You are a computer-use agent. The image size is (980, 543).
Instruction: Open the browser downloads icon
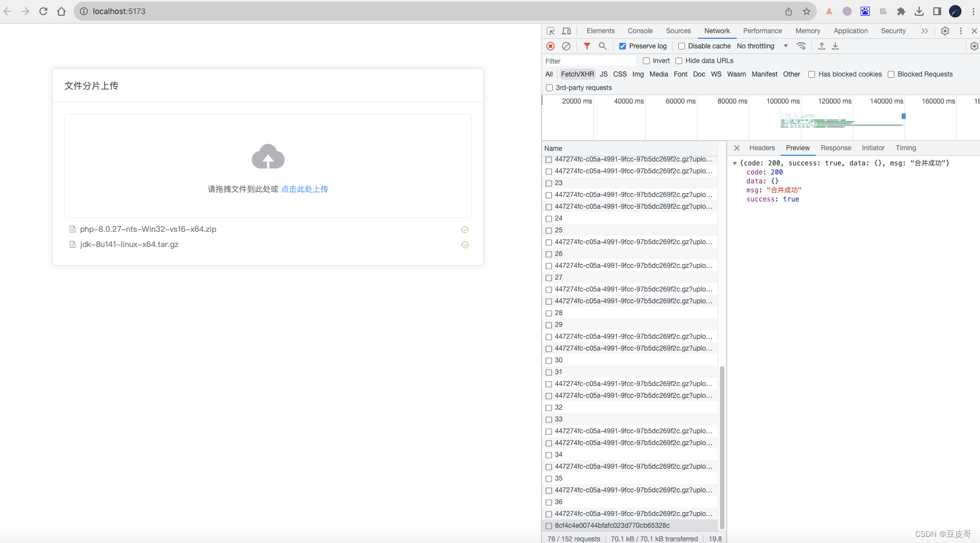click(919, 11)
